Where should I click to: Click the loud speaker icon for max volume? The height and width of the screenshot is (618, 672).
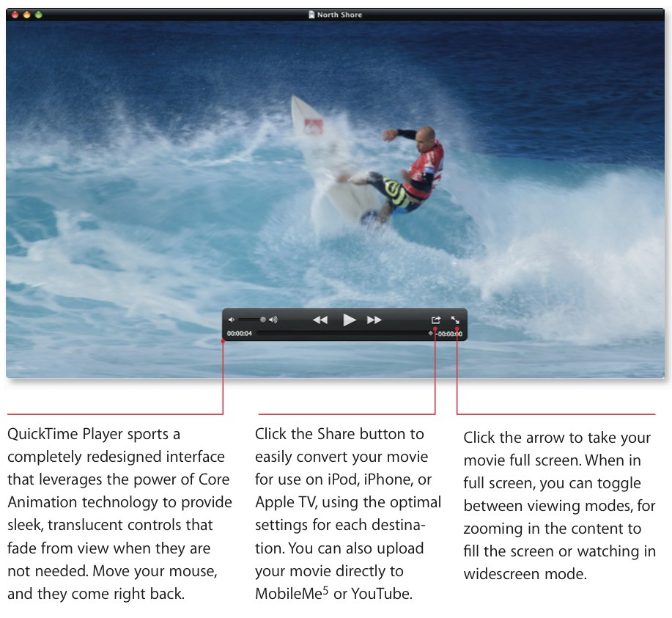273,320
